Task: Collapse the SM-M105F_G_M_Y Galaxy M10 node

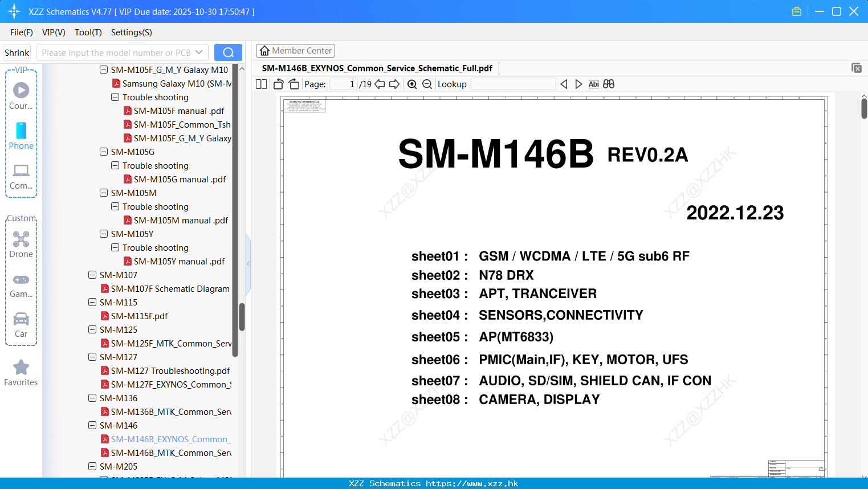Action: tap(104, 70)
